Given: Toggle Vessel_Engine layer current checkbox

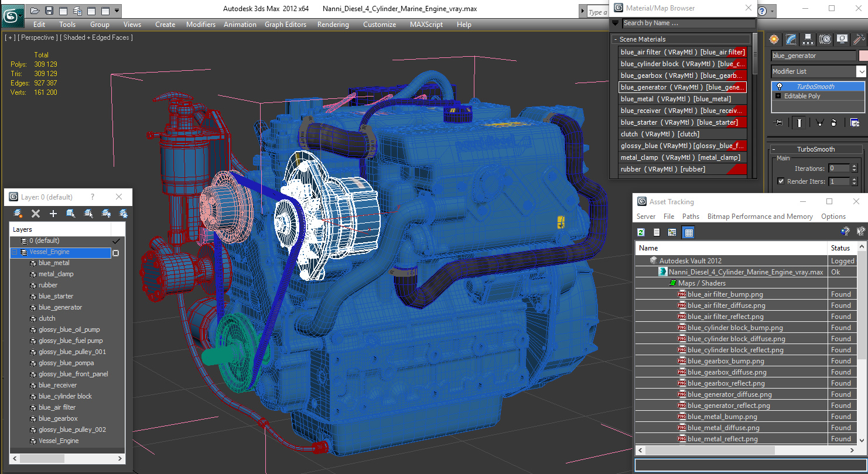Looking at the screenshot, I should pos(115,253).
